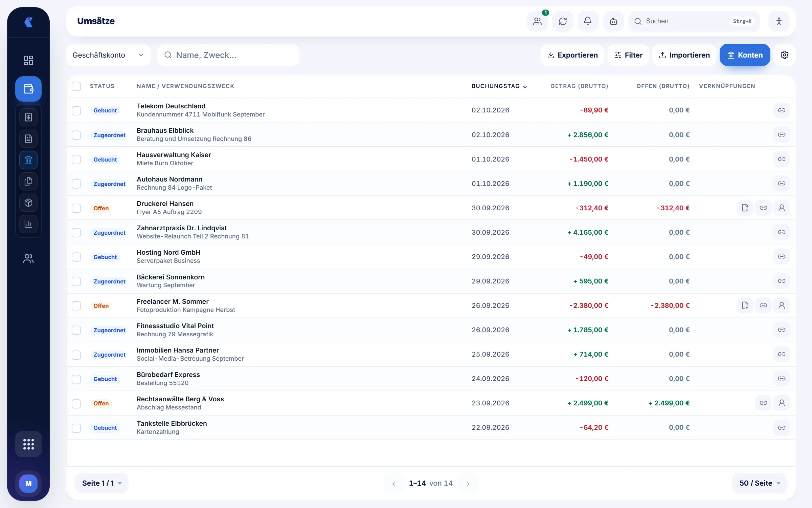Check the Hosting Nord GmbH row checkbox
This screenshot has height=508, width=812.
pos(76,257)
